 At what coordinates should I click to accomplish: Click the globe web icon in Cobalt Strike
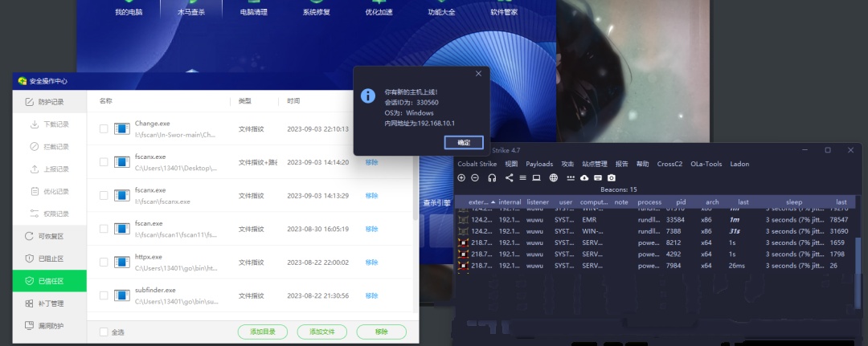[x=554, y=178]
